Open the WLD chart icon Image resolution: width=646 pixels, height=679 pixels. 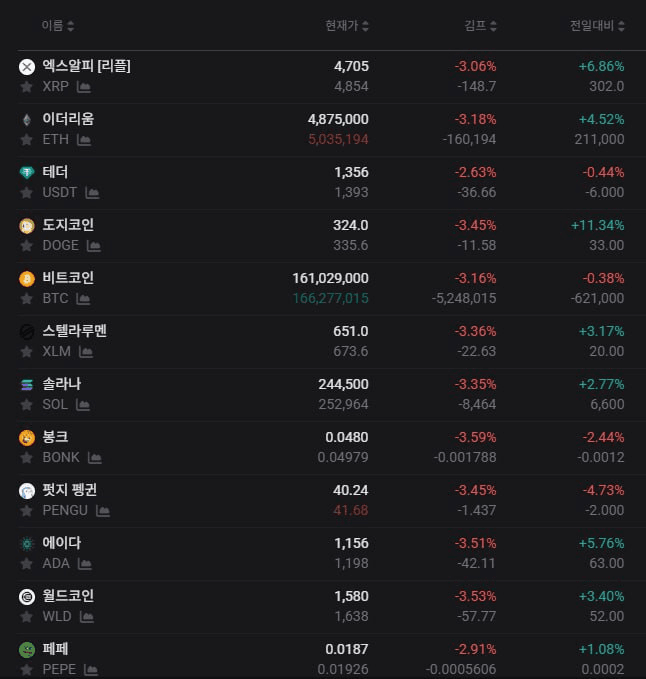point(87,617)
